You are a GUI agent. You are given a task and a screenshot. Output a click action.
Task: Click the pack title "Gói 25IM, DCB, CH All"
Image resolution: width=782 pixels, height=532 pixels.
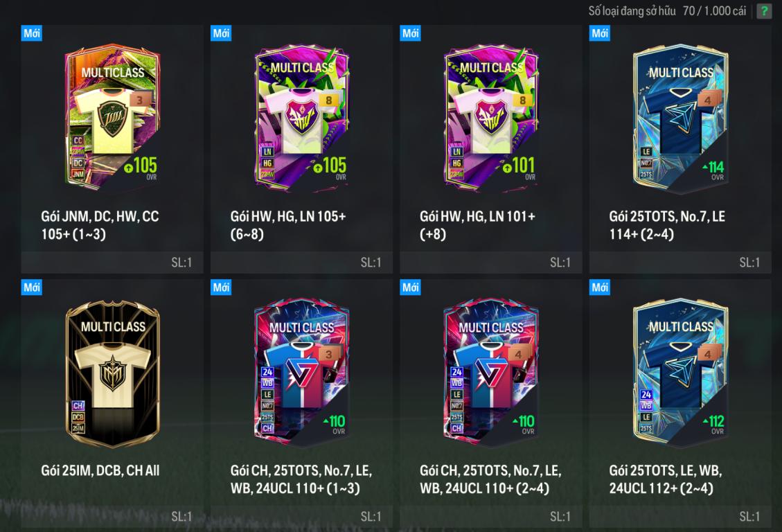click(x=100, y=470)
